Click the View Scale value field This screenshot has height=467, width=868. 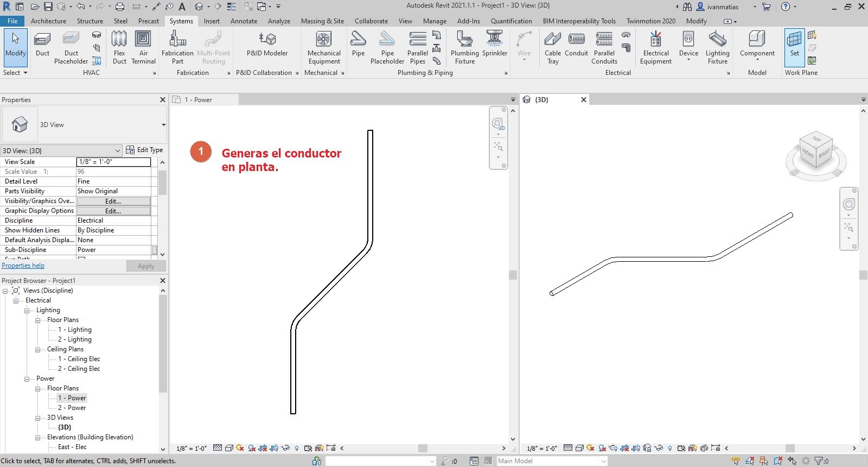point(113,162)
